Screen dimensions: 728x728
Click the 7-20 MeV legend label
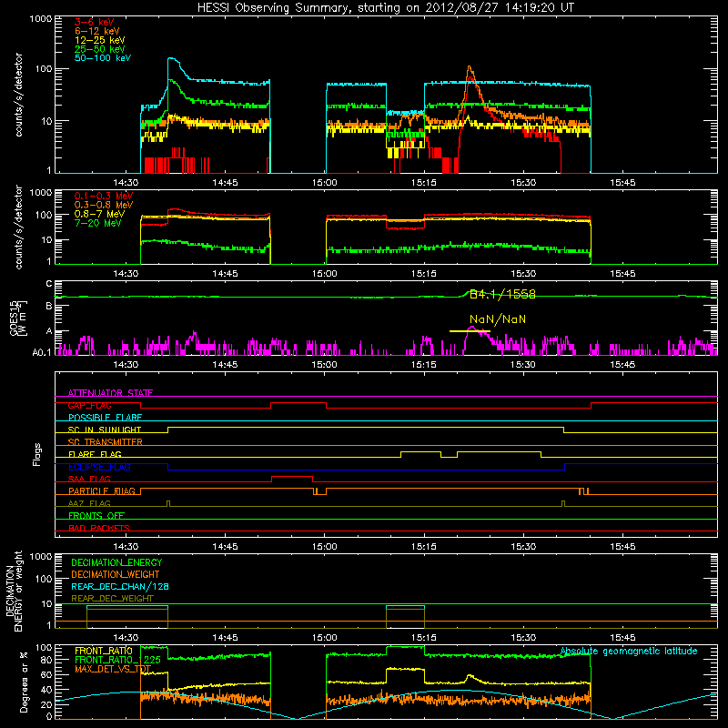98,223
